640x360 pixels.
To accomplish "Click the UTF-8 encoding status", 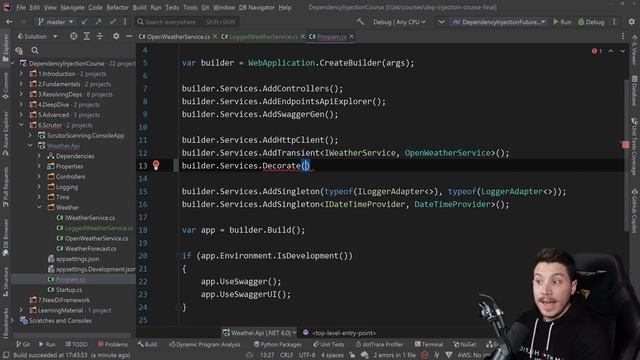I will [307, 355].
